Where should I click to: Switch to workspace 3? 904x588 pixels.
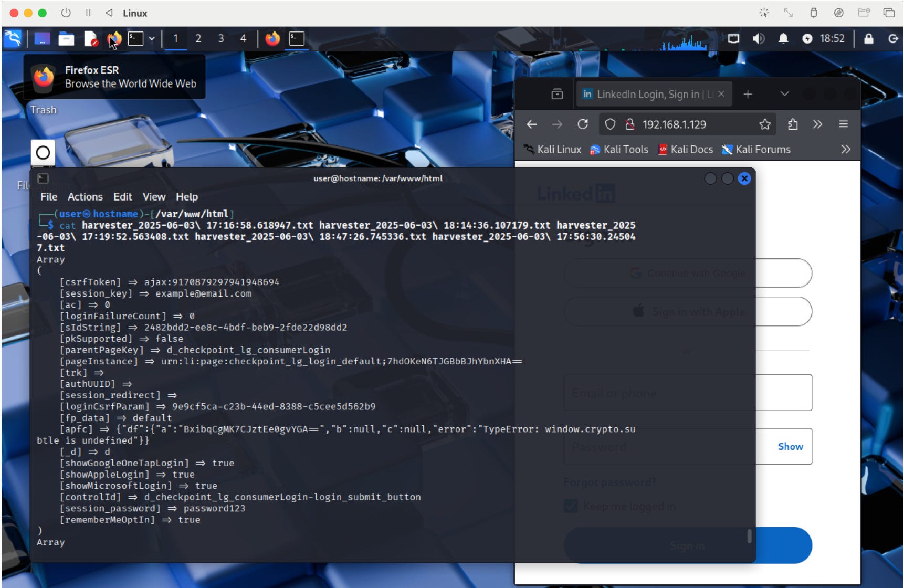pyautogui.click(x=221, y=38)
